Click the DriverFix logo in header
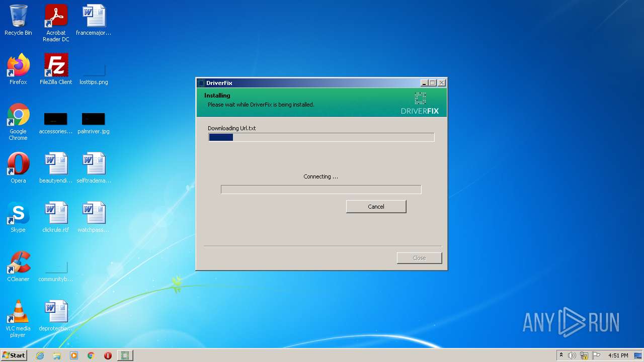Viewport: 644px width, 362px height. tap(420, 104)
